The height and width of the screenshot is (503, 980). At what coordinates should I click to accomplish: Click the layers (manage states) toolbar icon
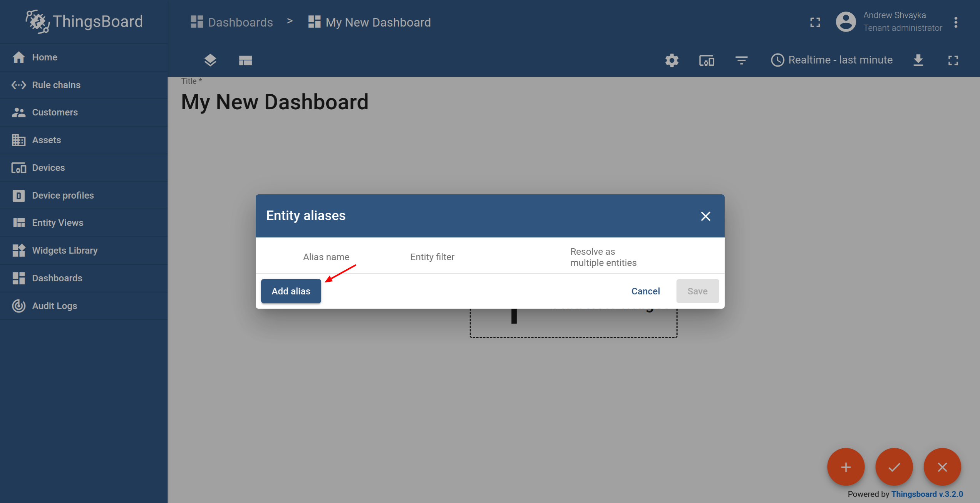210,60
